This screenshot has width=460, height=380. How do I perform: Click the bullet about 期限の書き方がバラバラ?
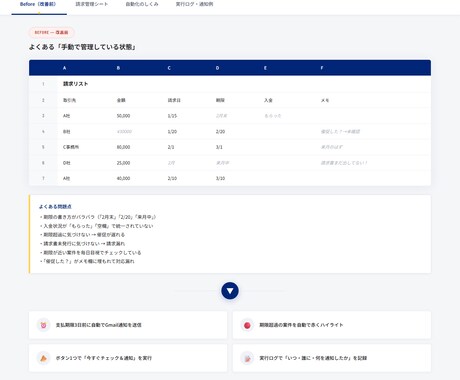(98, 217)
